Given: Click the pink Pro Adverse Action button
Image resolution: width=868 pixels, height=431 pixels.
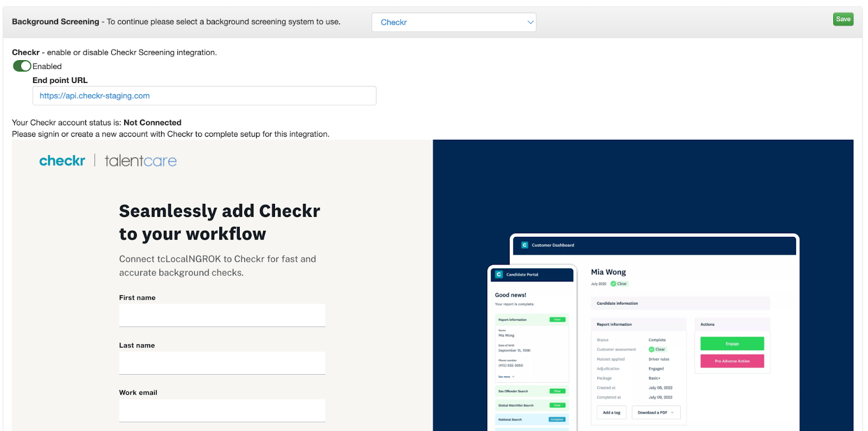Looking at the screenshot, I should pyautogui.click(x=732, y=361).
